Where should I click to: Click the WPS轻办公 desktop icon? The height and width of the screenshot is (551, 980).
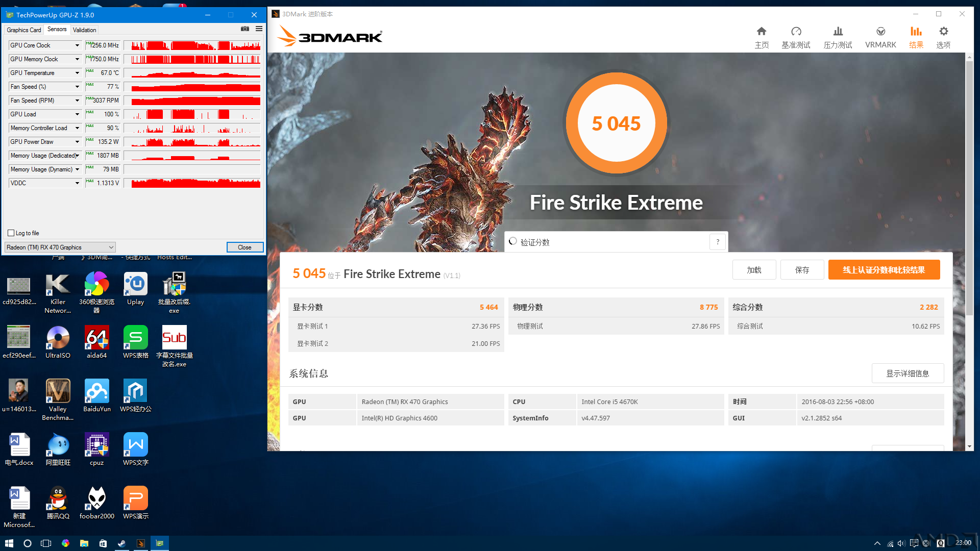coord(135,396)
